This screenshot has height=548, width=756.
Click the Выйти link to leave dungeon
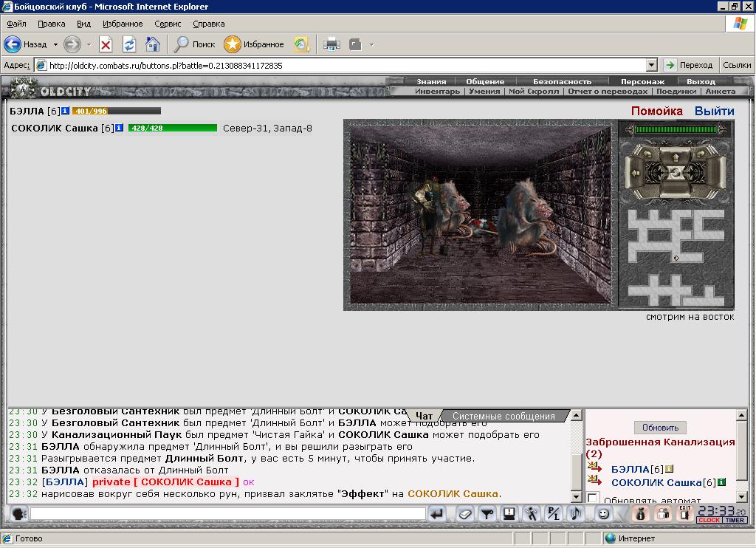pyautogui.click(x=714, y=111)
